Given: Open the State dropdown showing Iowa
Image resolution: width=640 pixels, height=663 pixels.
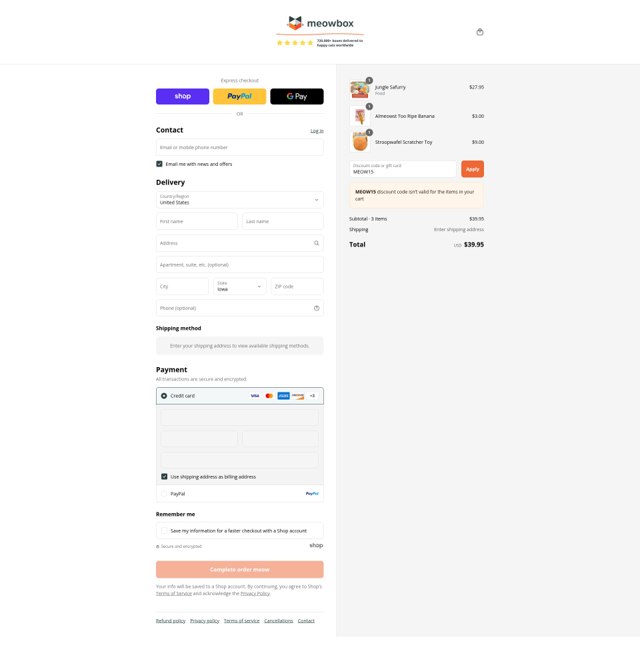Looking at the screenshot, I should tap(240, 286).
